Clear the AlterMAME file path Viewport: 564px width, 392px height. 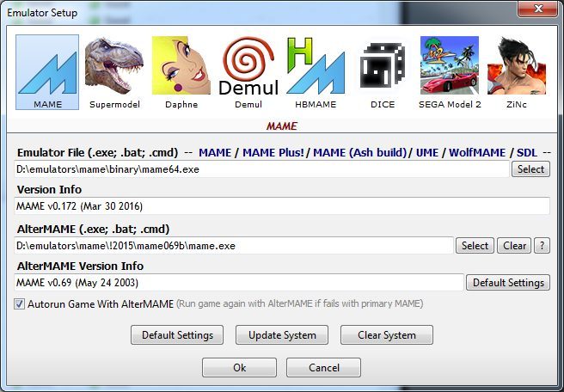point(514,246)
